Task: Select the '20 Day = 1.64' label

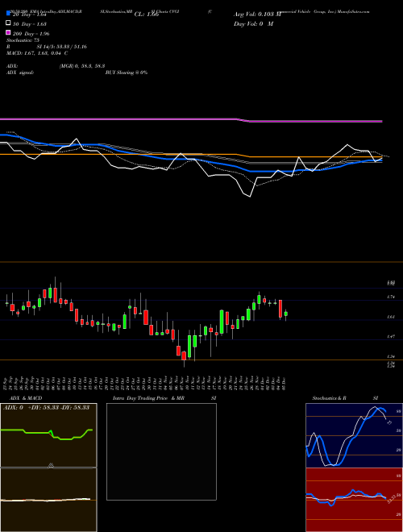Action: coord(30,15)
